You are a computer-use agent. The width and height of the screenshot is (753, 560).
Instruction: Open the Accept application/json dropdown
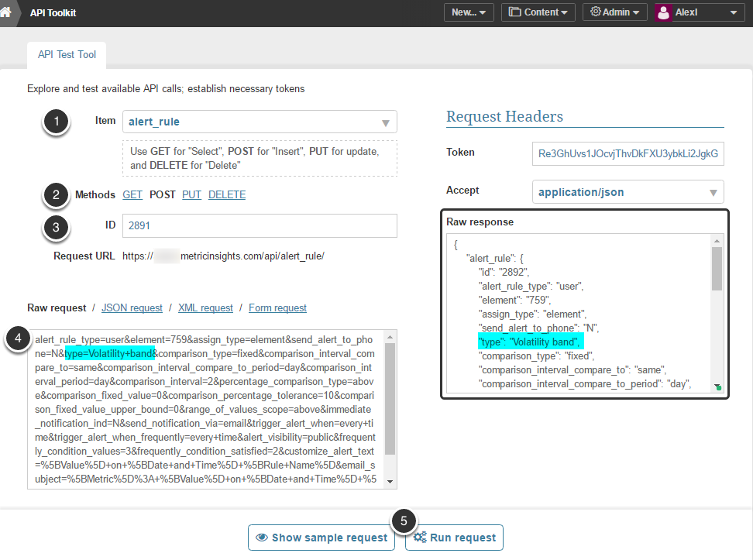(x=712, y=192)
